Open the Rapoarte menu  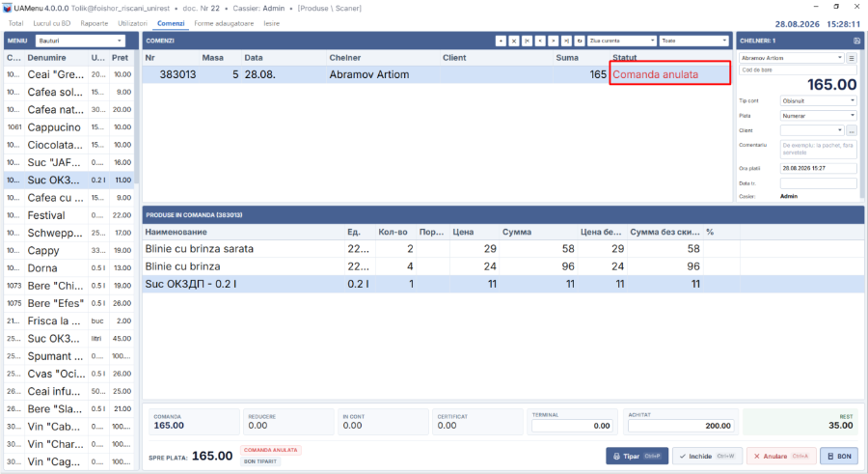pyautogui.click(x=95, y=23)
